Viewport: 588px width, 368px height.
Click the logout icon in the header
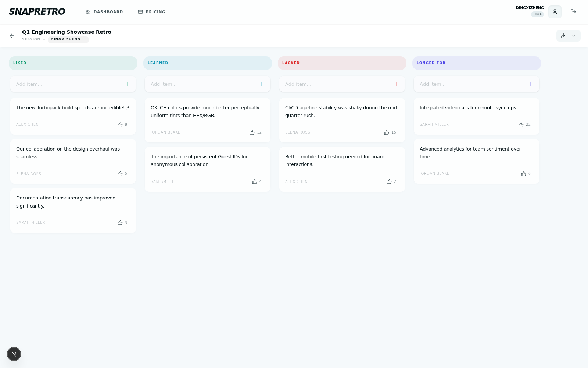point(573,12)
